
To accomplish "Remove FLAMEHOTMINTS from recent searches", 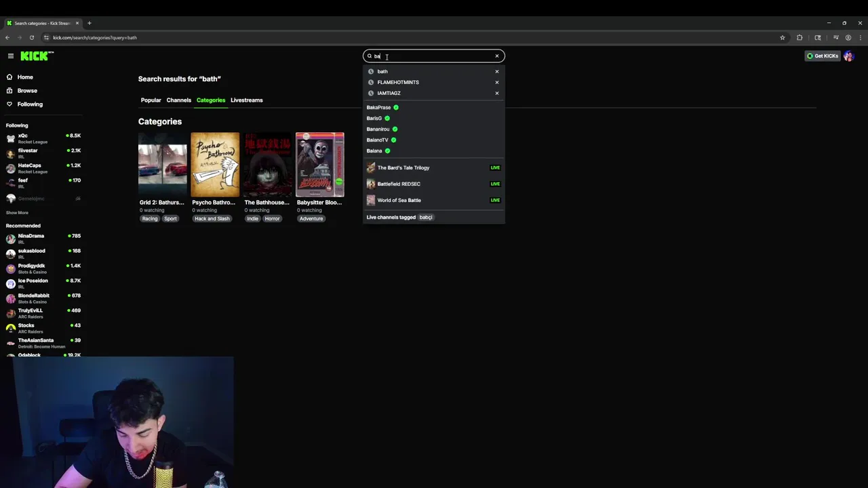I will pyautogui.click(x=497, y=82).
